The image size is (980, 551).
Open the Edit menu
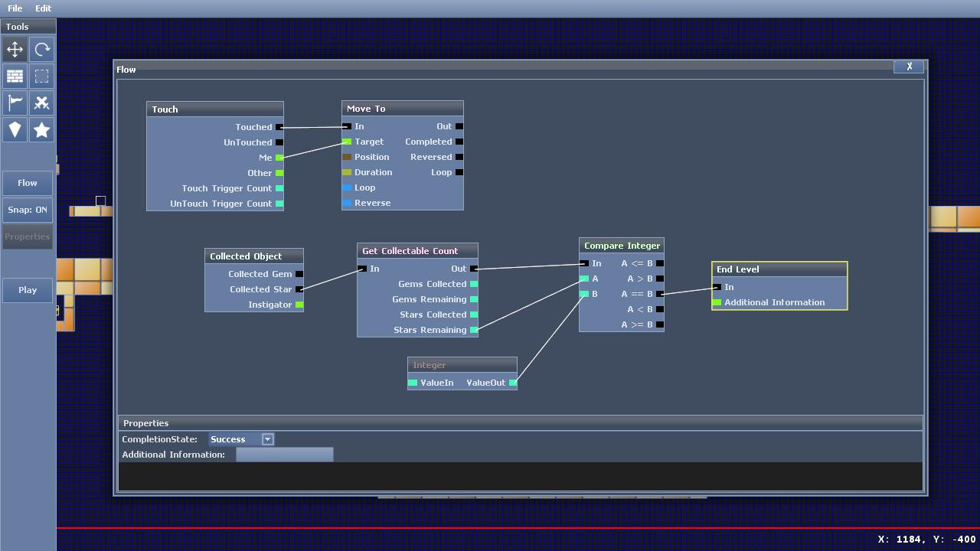44,8
